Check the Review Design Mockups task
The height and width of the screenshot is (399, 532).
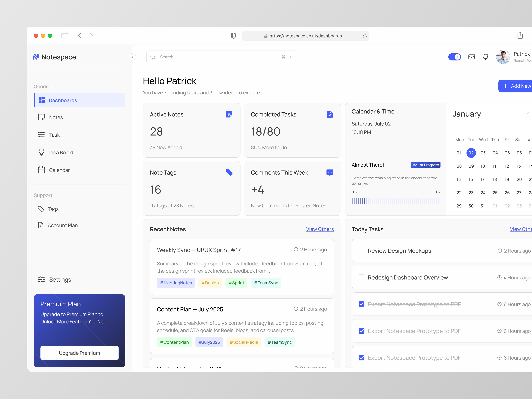(361, 251)
